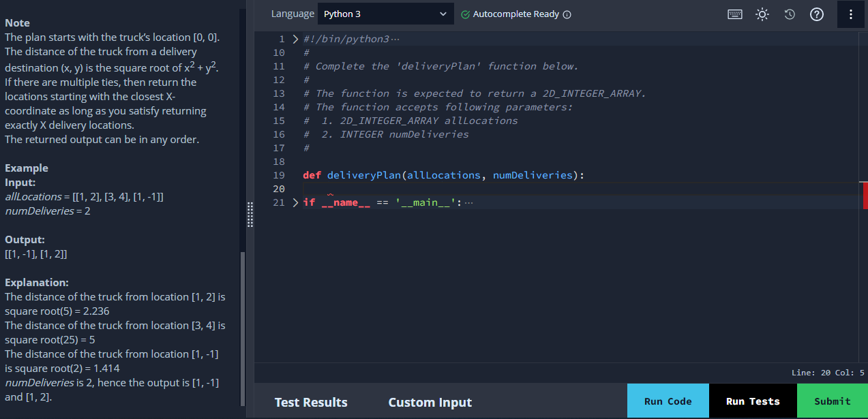Expand the folded main block at line 21
Viewport: 868px width, 419px height.
coord(295,202)
